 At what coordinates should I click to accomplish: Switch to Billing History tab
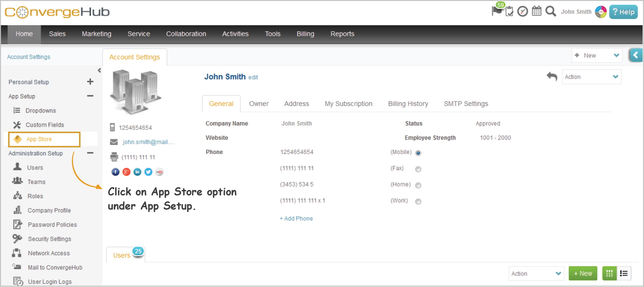pyautogui.click(x=408, y=104)
